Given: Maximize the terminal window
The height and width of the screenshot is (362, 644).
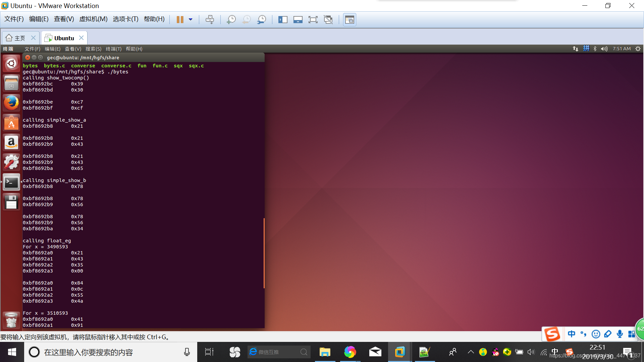Looking at the screenshot, I should [40, 57].
